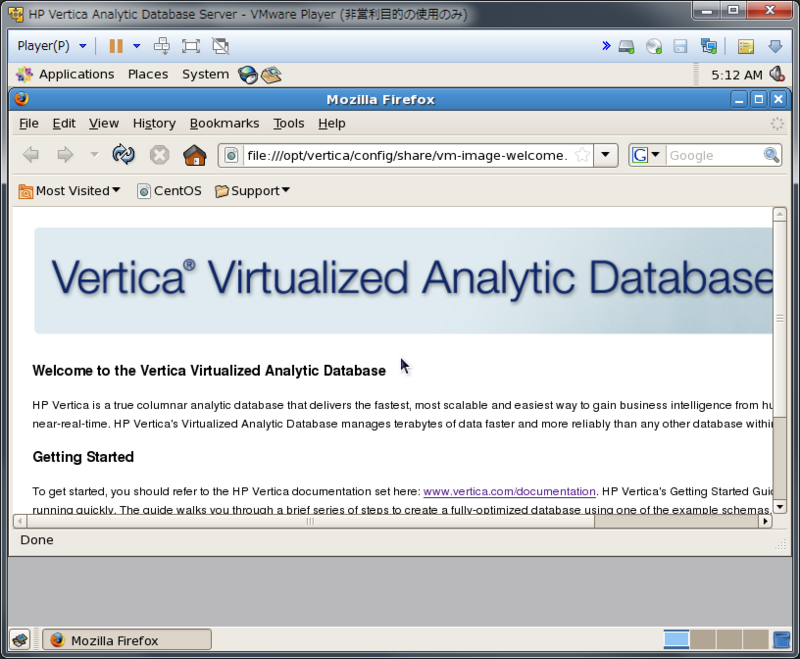The image size is (800, 659).
Task: Switch to the first workspace
Action: point(676,640)
